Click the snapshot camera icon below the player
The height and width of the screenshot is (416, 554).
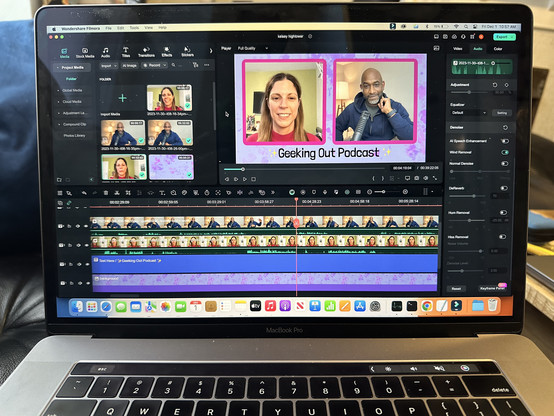(x=417, y=178)
